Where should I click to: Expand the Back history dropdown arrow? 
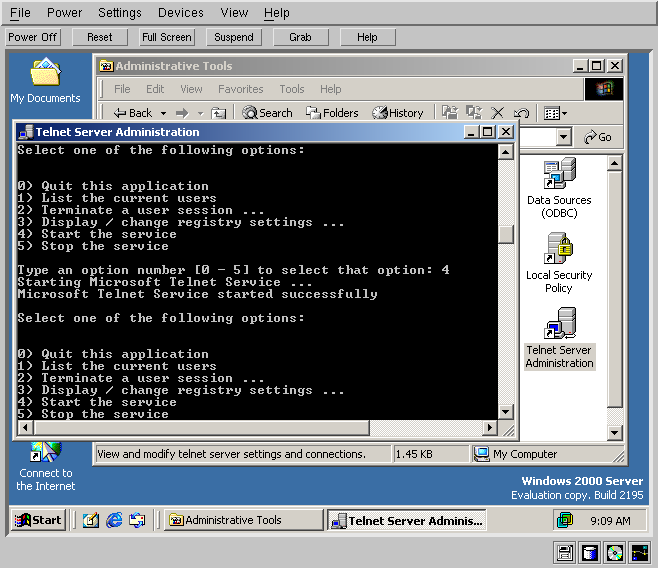pos(163,113)
